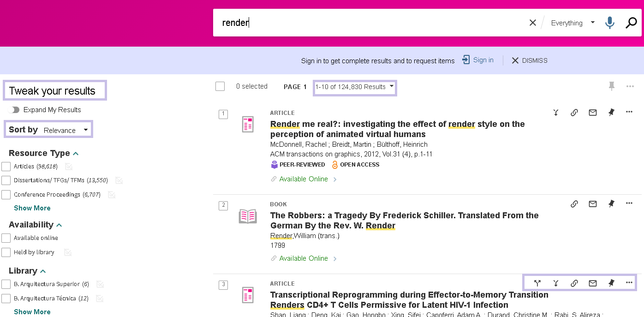Check the Available online filter

[x=6, y=238]
